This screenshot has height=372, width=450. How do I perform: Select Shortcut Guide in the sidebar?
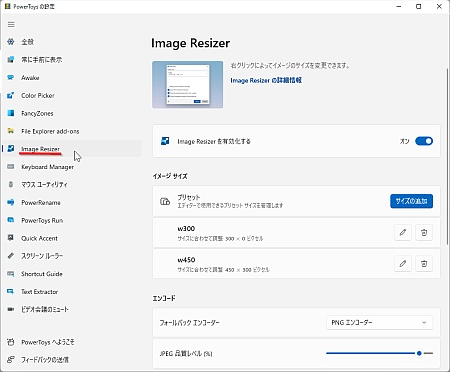point(42,274)
